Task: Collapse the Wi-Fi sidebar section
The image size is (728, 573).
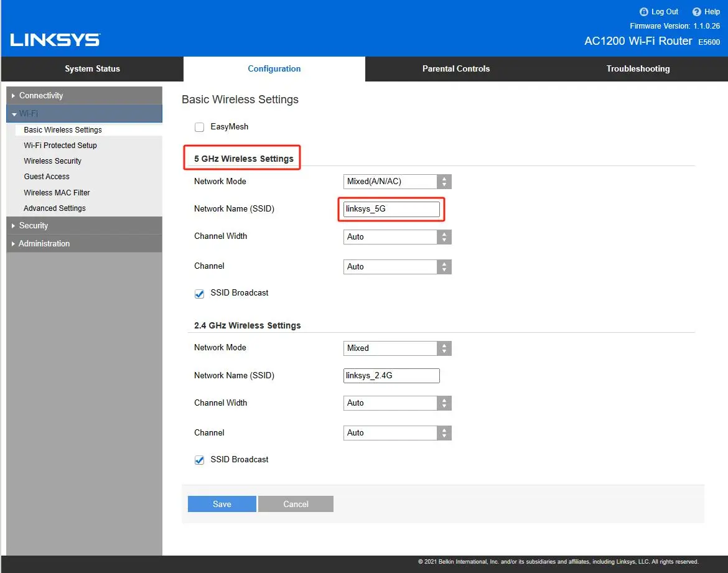Action: tap(84, 113)
